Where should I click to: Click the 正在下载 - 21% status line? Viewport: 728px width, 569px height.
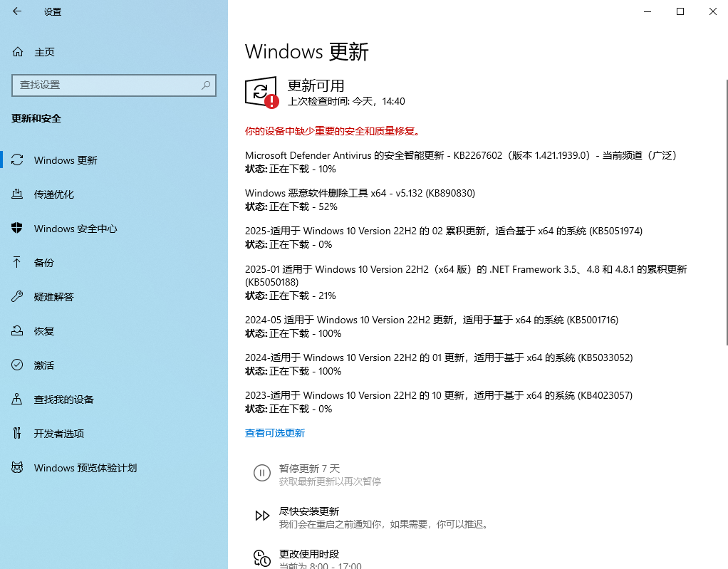pos(291,296)
